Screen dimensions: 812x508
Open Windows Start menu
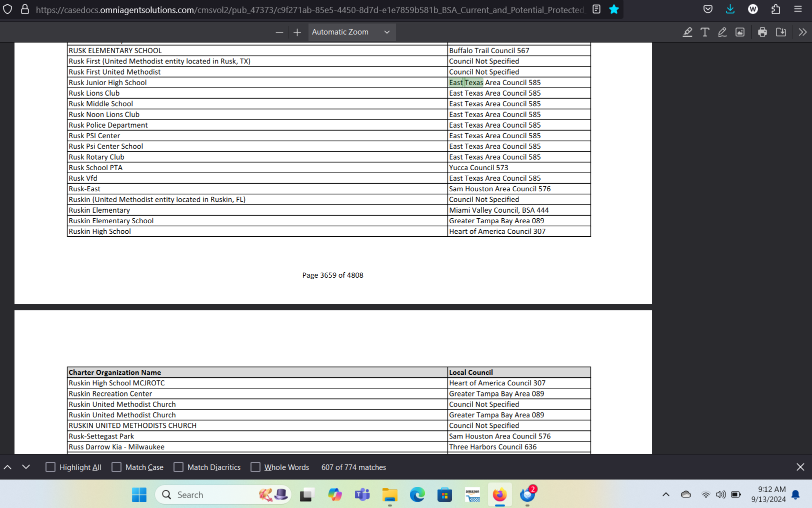pyautogui.click(x=139, y=494)
